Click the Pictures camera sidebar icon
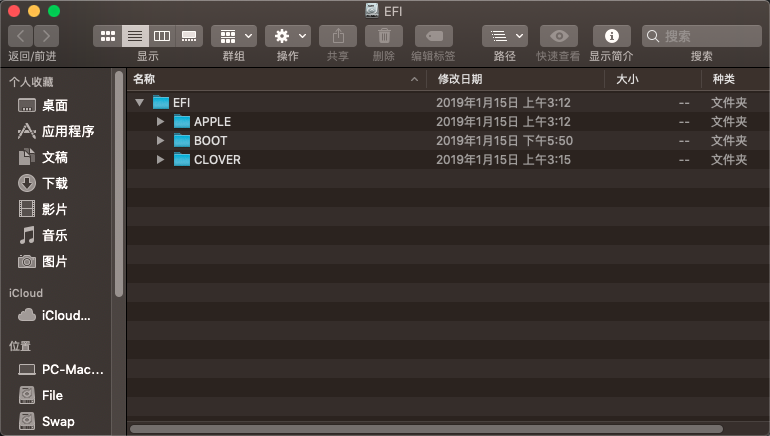Image resolution: width=770 pixels, height=436 pixels. tap(27, 262)
